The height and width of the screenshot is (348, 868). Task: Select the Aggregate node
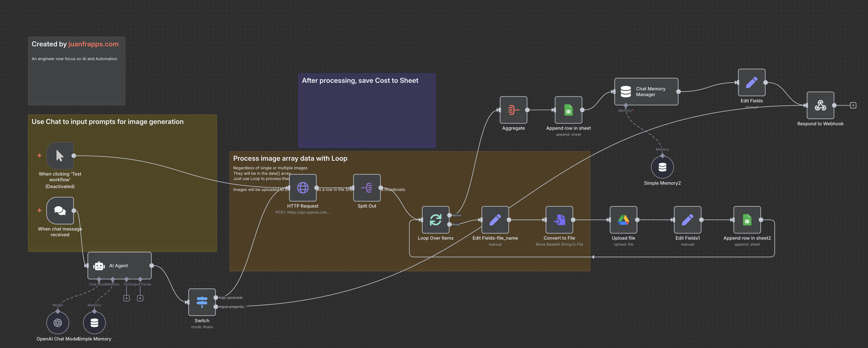[513, 110]
